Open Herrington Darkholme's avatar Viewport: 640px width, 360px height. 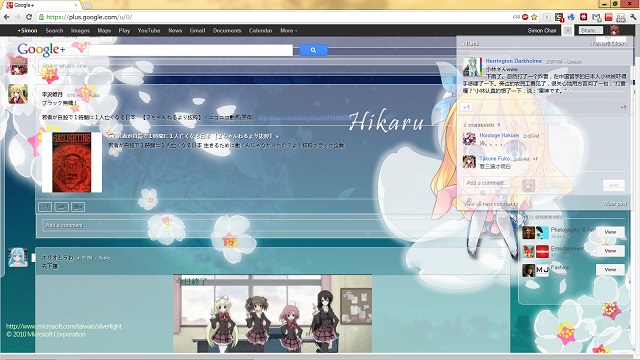point(472,67)
